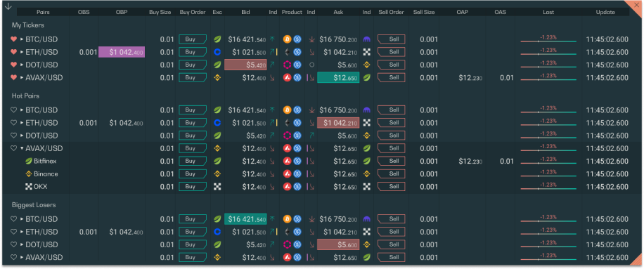
Task: Click highlighted green $16 421.540 Bid in Biggest Losers
Action: (245, 219)
